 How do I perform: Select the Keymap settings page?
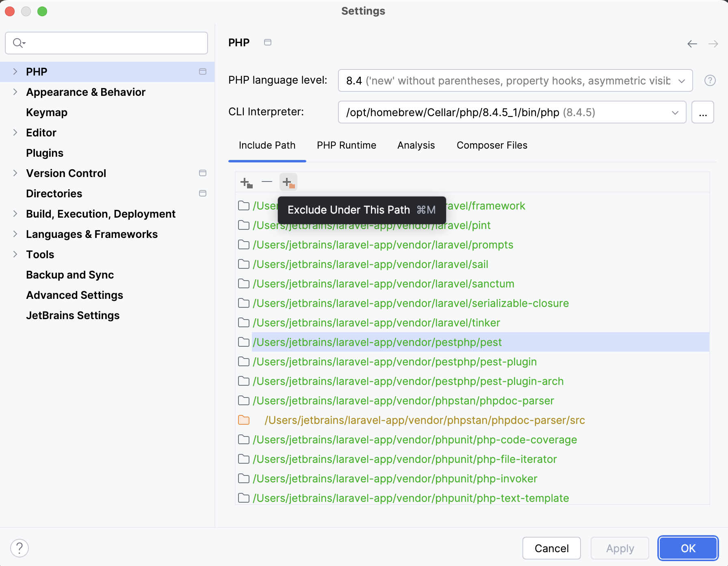(x=46, y=112)
